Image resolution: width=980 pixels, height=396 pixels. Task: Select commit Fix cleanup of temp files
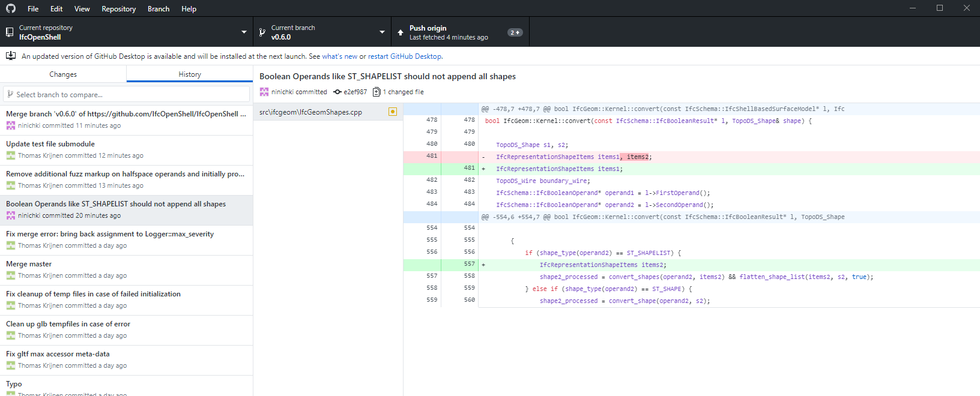[126, 300]
